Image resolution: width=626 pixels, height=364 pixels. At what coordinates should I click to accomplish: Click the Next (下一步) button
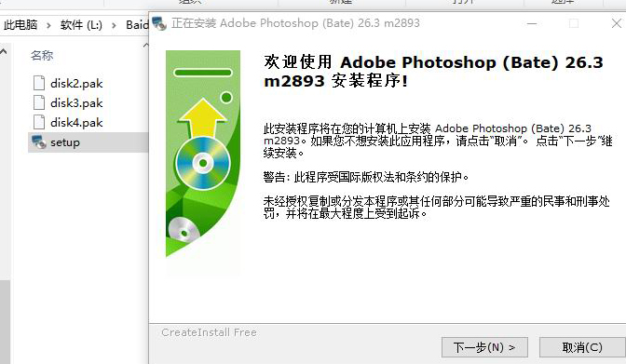point(484,347)
